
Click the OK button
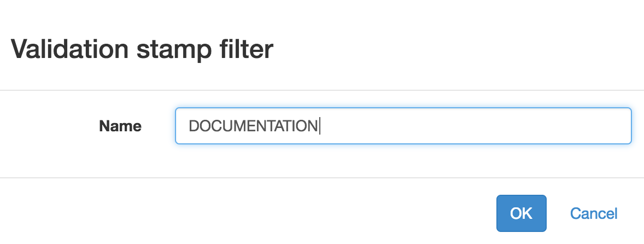[521, 213]
